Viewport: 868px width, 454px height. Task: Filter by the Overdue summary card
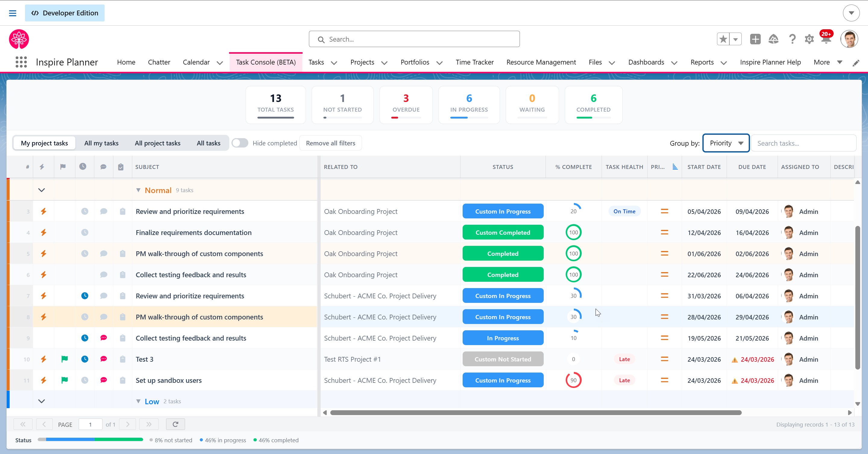pyautogui.click(x=406, y=105)
